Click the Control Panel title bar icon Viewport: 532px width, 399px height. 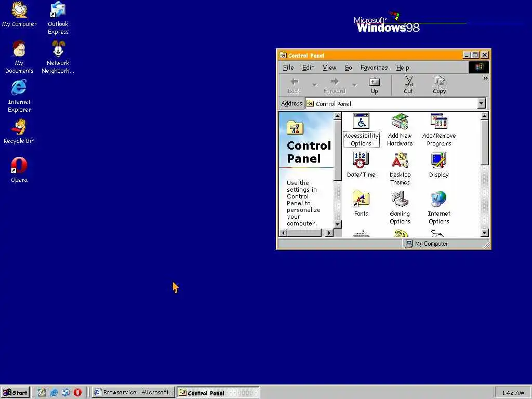pos(283,55)
